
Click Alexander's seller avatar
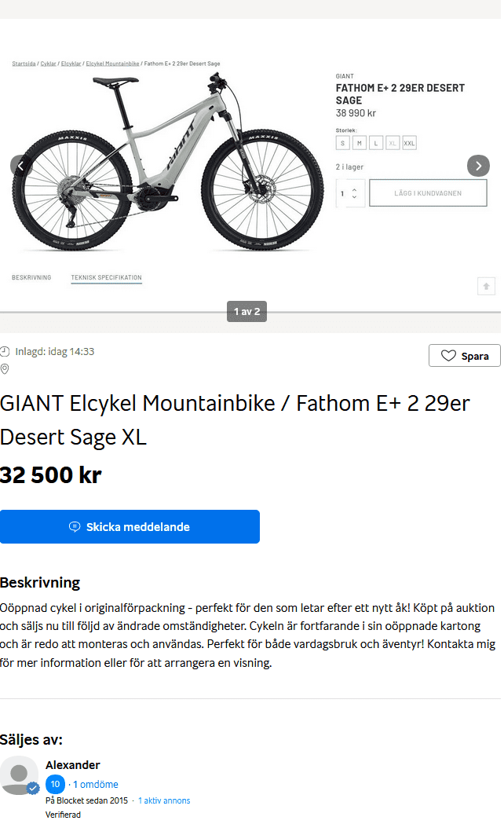[x=20, y=775]
